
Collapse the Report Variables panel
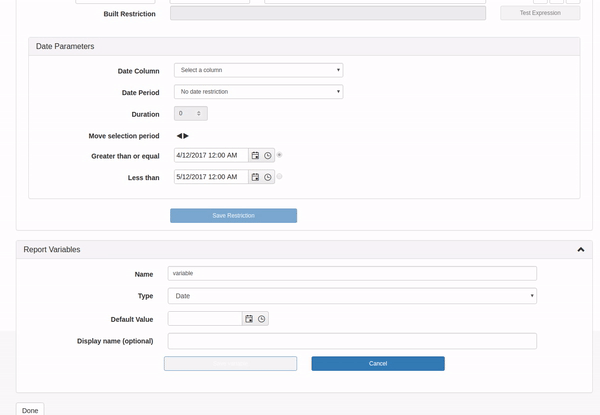(x=581, y=249)
